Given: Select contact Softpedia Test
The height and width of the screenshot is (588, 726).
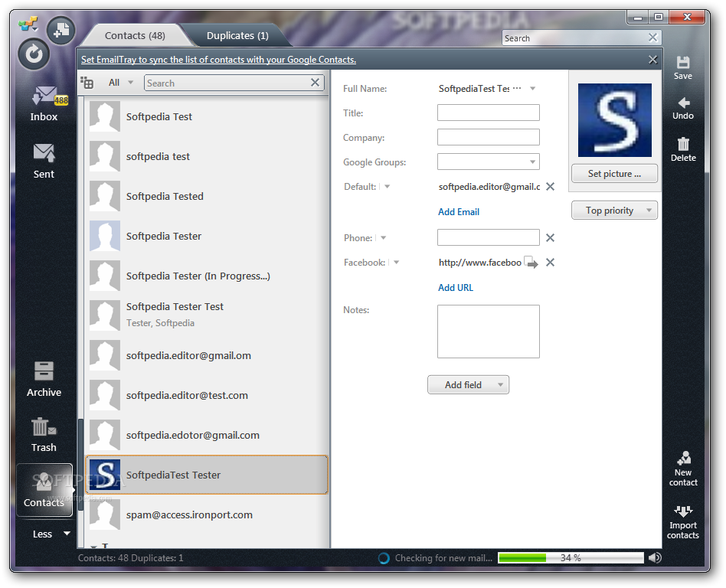Looking at the screenshot, I should click(x=207, y=116).
